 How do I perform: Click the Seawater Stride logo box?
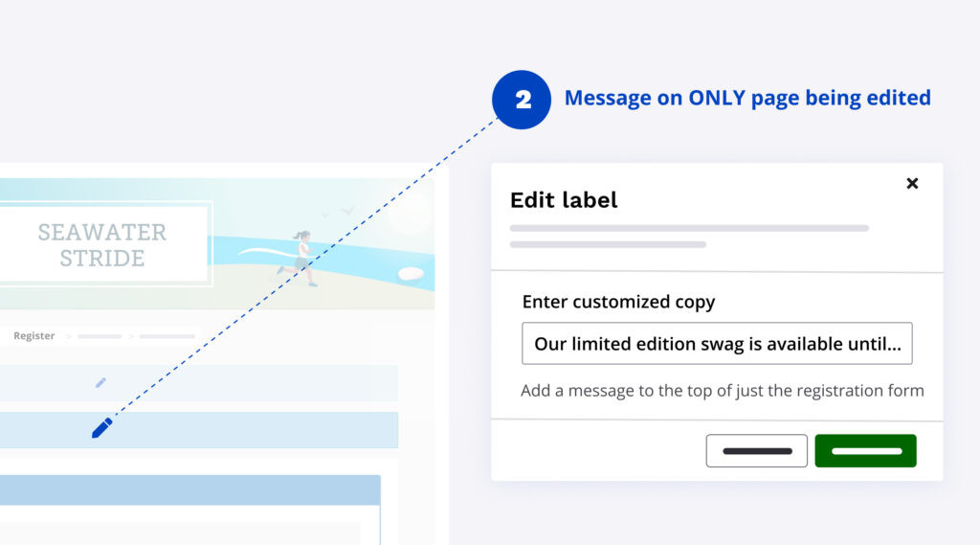(102, 245)
